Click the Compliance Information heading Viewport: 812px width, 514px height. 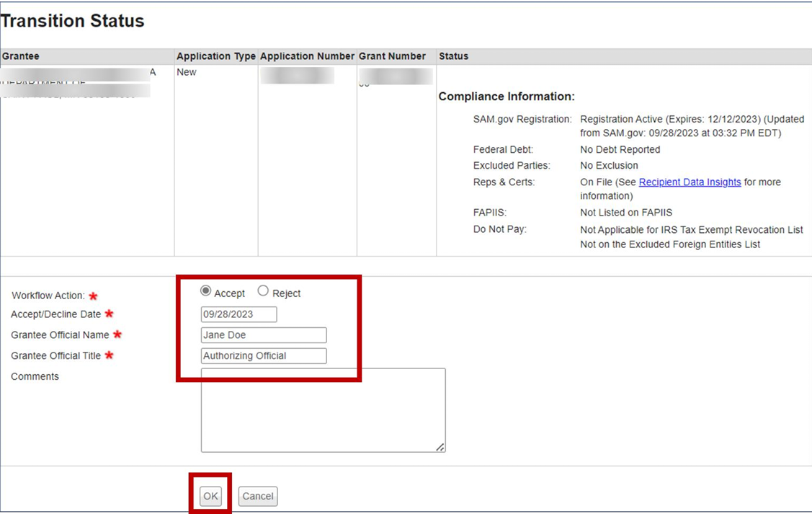tap(507, 97)
